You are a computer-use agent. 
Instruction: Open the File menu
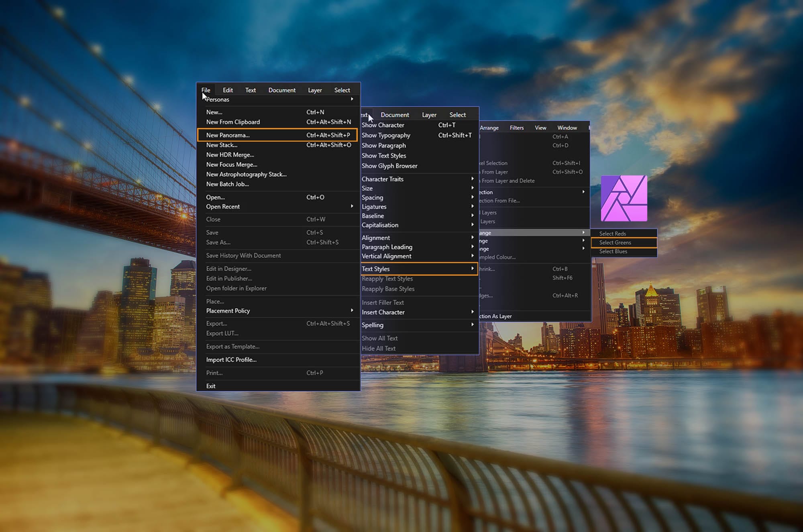[206, 90]
